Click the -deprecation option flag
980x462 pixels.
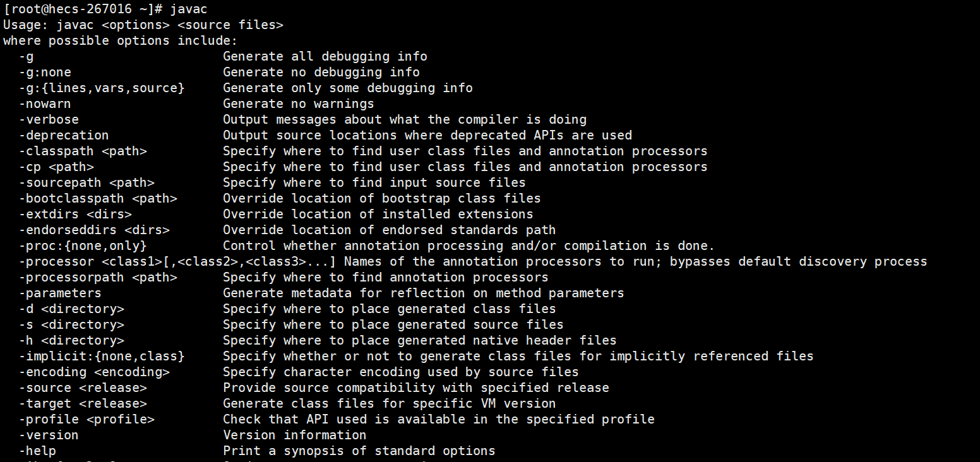pyautogui.click(x=64, y=136)
